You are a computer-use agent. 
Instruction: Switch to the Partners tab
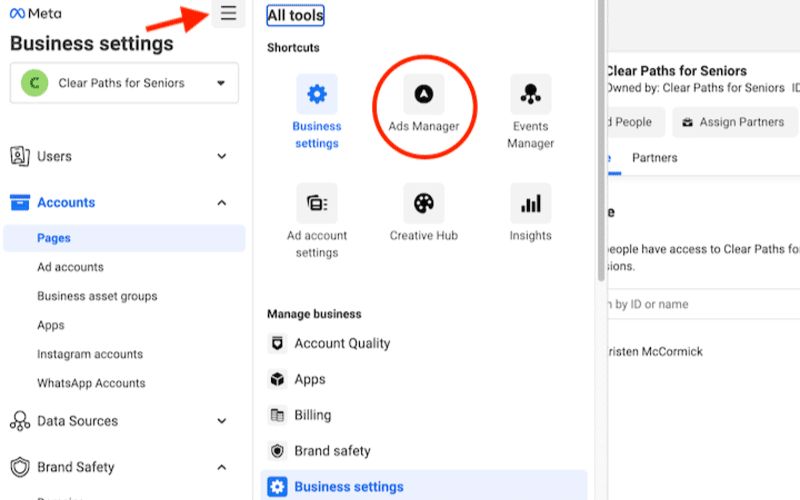655,158
